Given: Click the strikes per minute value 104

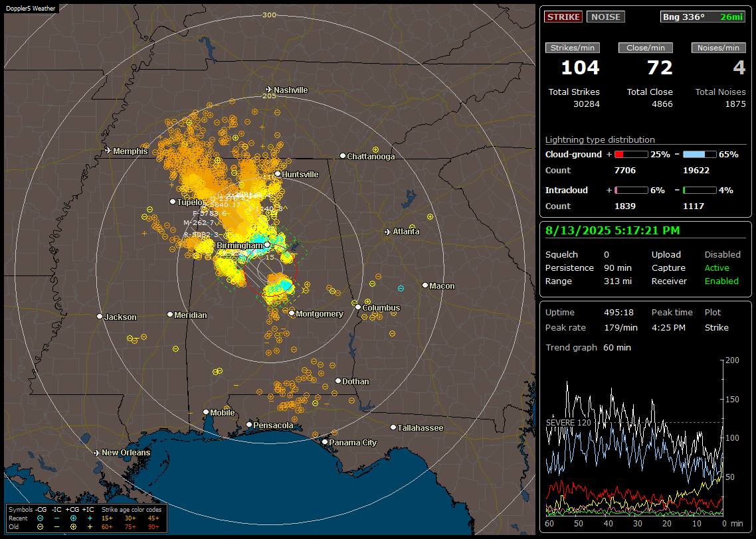Looking at the screenshot, I should point(580,68).
